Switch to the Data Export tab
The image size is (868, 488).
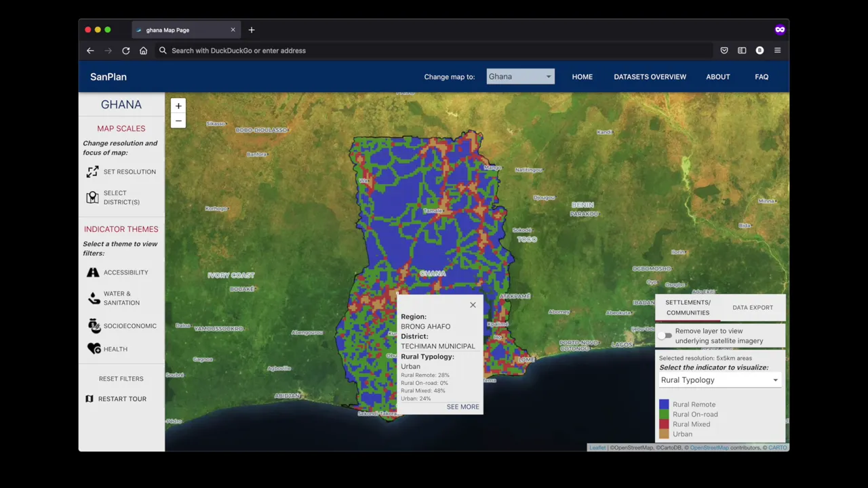click(753, 308)
